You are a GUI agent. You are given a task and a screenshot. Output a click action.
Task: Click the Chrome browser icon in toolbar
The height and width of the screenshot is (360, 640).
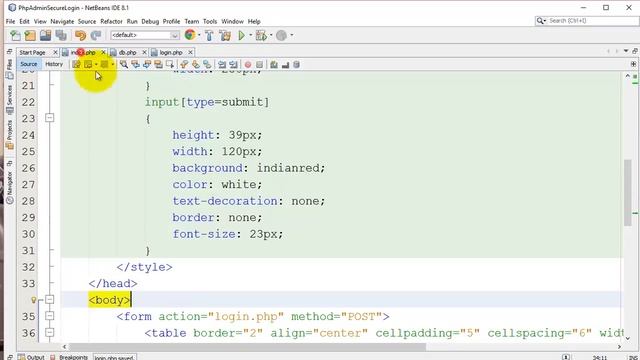point(189,35)
